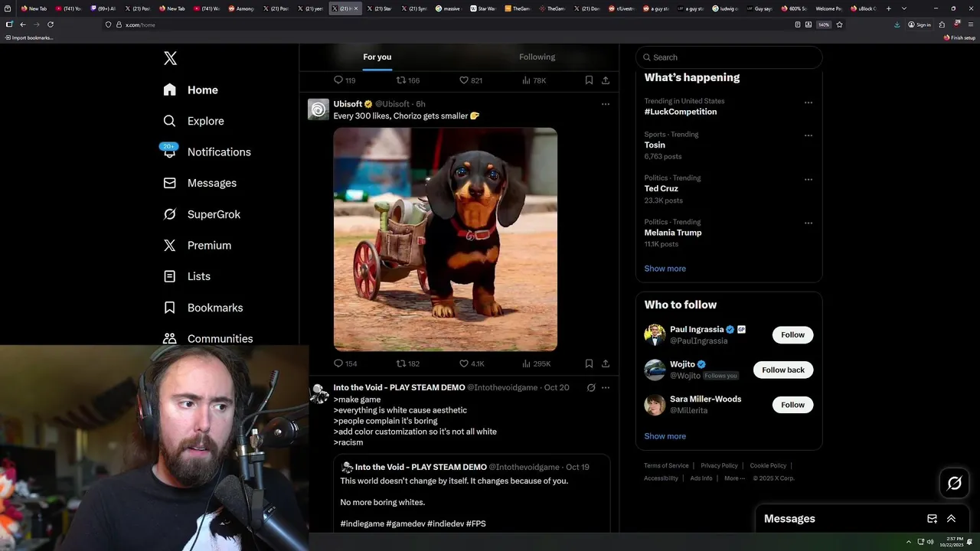980x551 pixels.
Task: Open SuperGrok from the sidebar
Action: click(202, 214)
